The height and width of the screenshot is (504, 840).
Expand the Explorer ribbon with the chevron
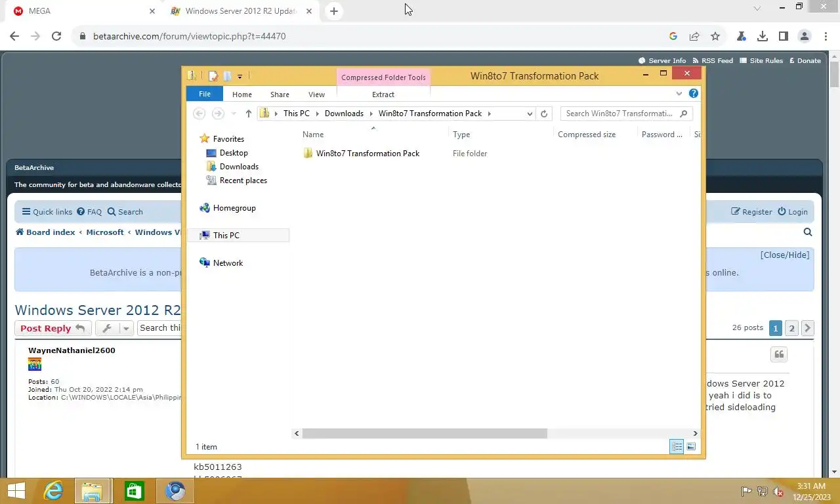tap(679, 94)
